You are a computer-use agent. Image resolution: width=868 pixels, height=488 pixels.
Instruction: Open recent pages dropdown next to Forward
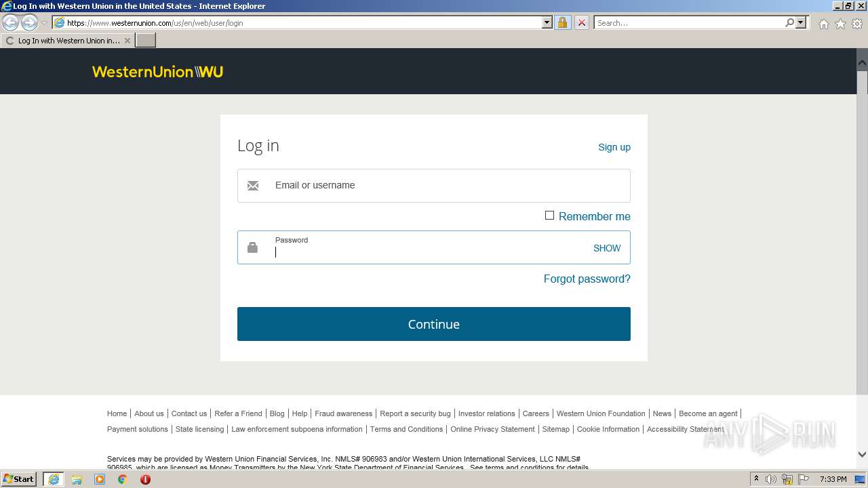(44, 23)
